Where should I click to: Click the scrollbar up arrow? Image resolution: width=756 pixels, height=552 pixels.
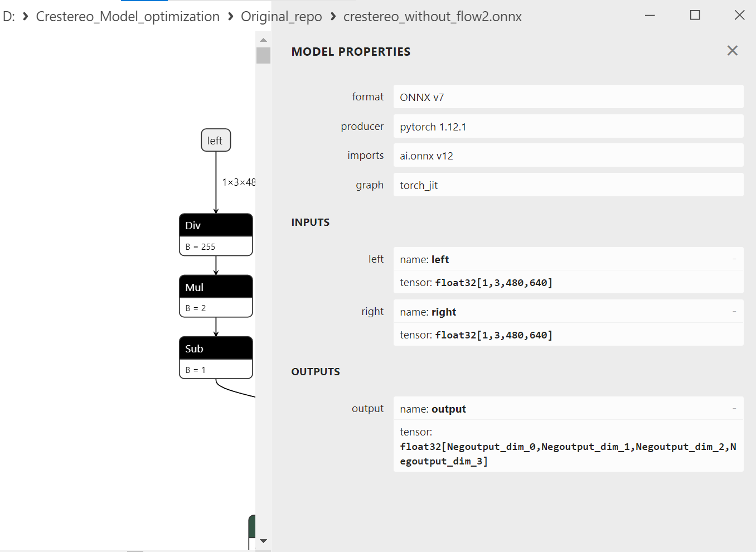click(263, 39)
